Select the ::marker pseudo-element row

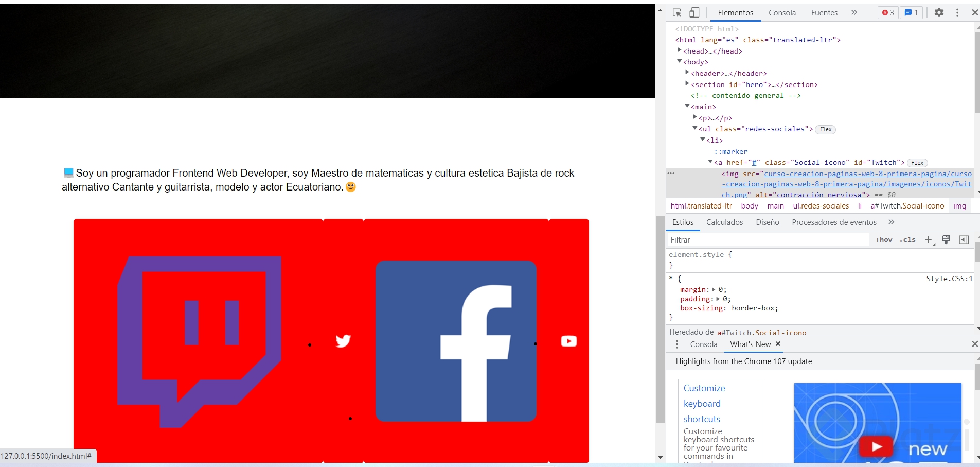click(x=730, y=151)
